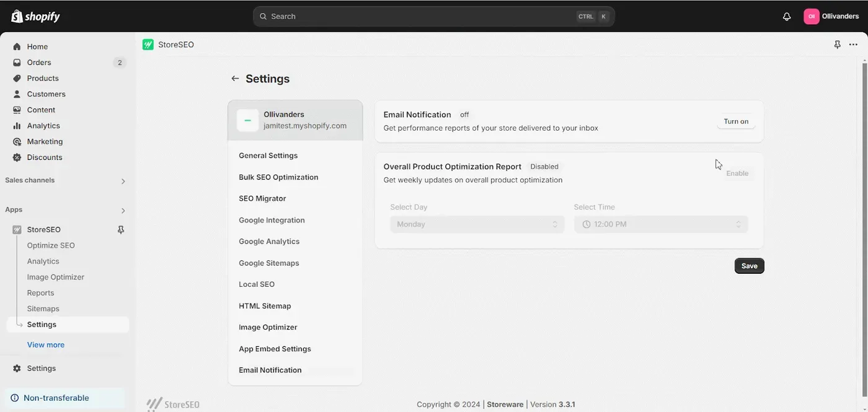Open Analytics under StoreSEO
Screen dimensions: 868x412
tap(43, 261)
